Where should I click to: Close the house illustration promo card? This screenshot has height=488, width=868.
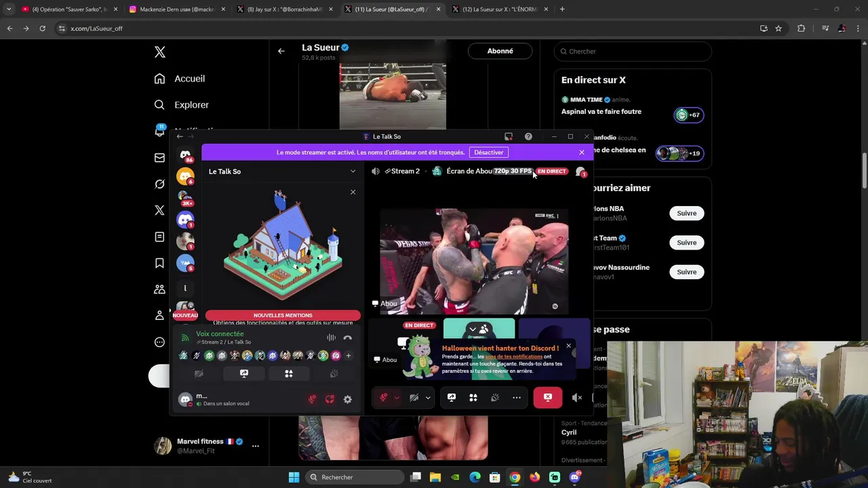pyautogui.click(x=353, y=192)
